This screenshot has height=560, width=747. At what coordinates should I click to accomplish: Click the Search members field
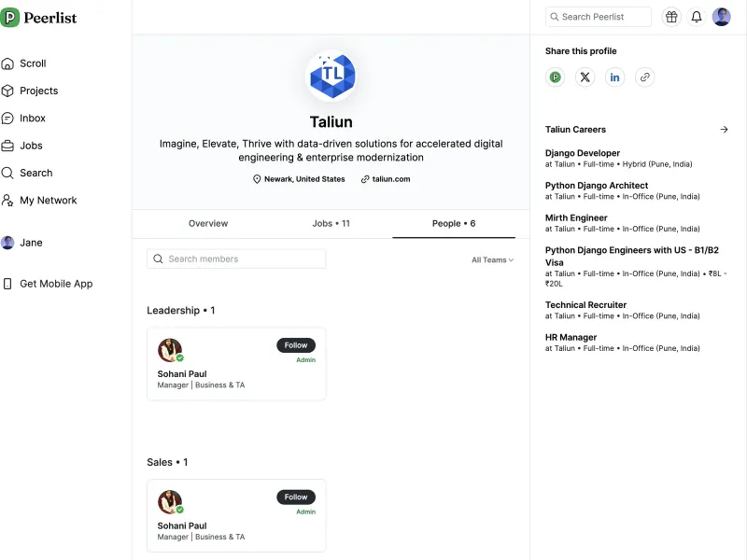[236, 259]
